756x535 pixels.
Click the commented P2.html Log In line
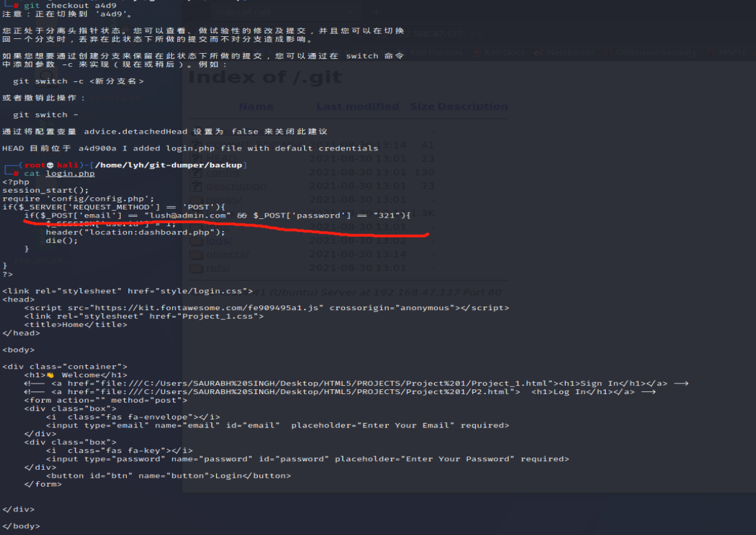[340, 391]
